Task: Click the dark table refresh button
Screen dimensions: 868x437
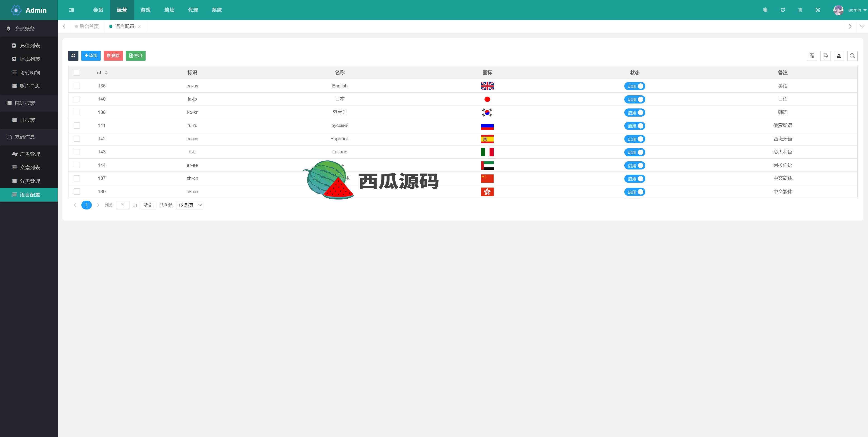Action: (73, 56)
